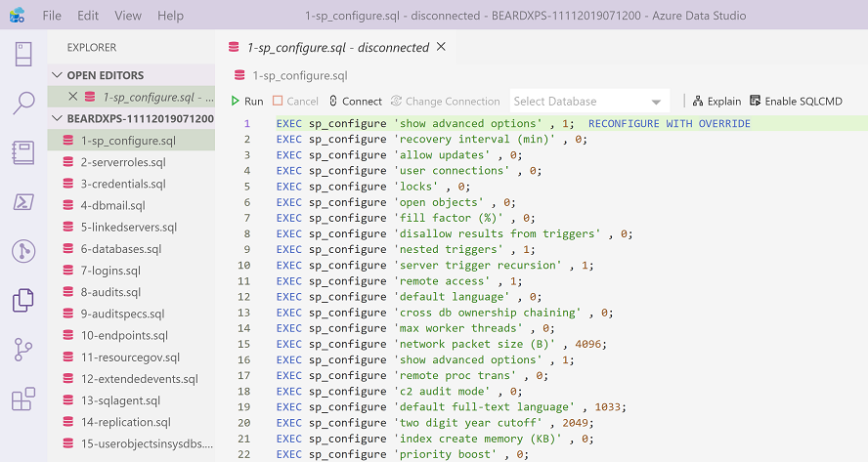
Task: Open the Servers view in activity bar
Action: (x=23, y=54)
